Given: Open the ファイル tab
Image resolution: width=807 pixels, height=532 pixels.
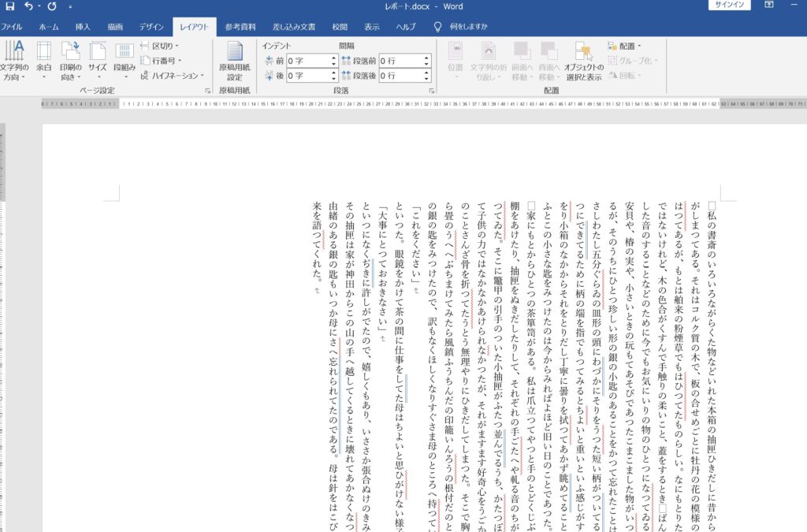Looking at the screenshot, I should [x=11, y=27].
